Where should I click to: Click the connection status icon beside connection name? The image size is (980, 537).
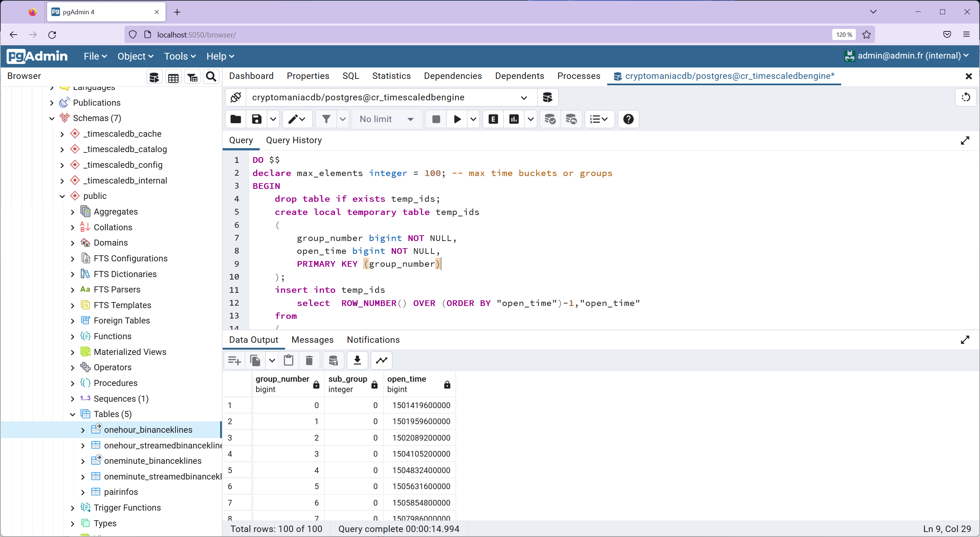236,97
